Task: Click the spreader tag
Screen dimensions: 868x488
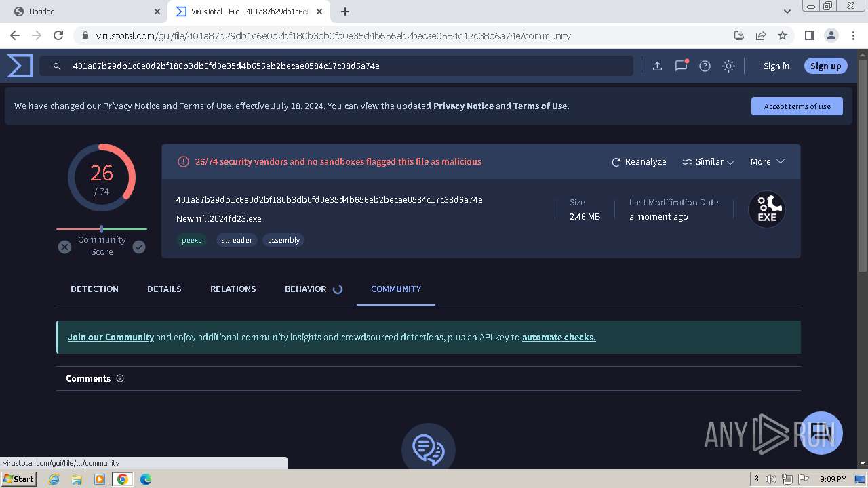Action: [237, 240]
